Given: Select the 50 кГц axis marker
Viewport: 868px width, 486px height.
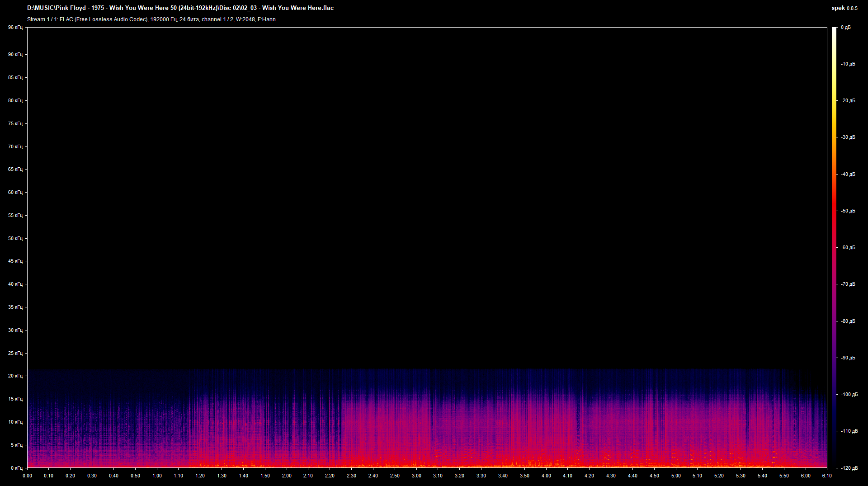Looking at the screenshot, I should [x=15, y=238].
